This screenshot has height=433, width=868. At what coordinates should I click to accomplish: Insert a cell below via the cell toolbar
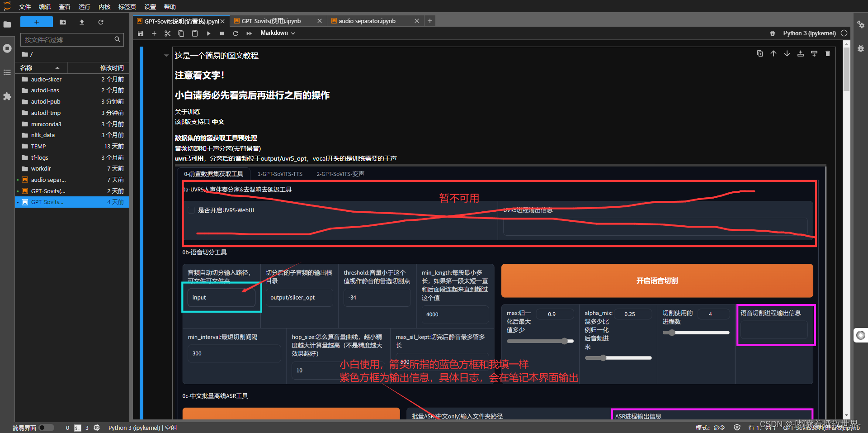tap(814, 53)
